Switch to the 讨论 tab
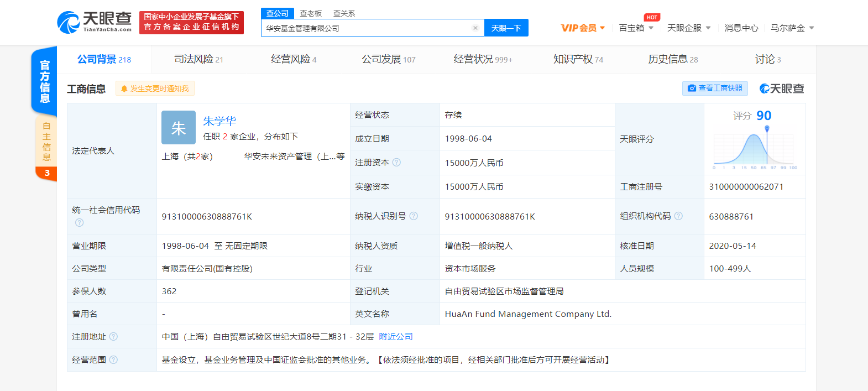Viewport: 868px width, 391px height. tap(768, 59)
